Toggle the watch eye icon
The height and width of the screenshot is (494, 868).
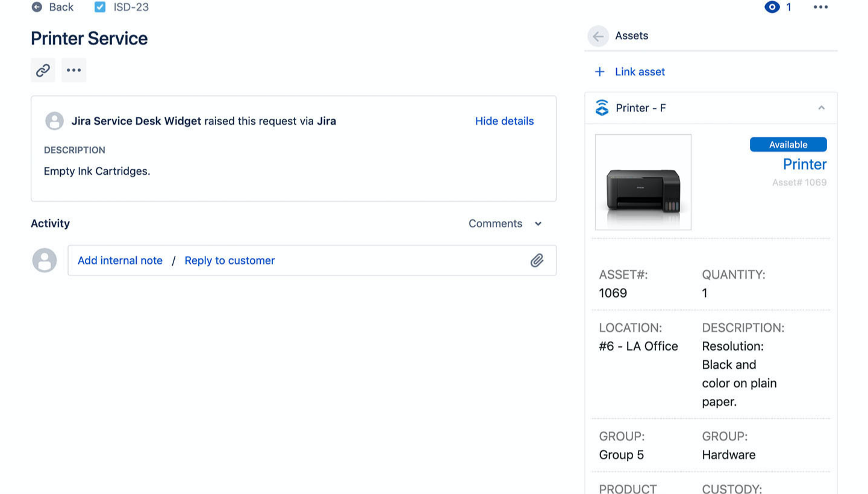[x=772, y=7]
